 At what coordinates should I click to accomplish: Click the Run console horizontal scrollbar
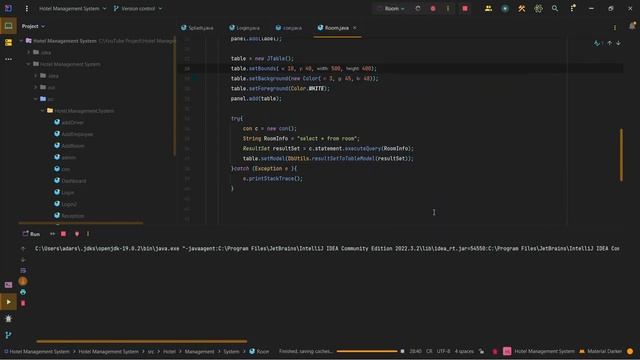pyautogui.click(x=142, y=341)
